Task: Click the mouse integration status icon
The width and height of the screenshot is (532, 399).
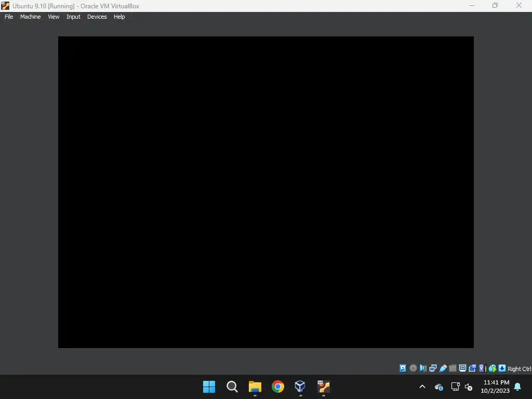Action: pyautogui.click(x=493, y=368)
